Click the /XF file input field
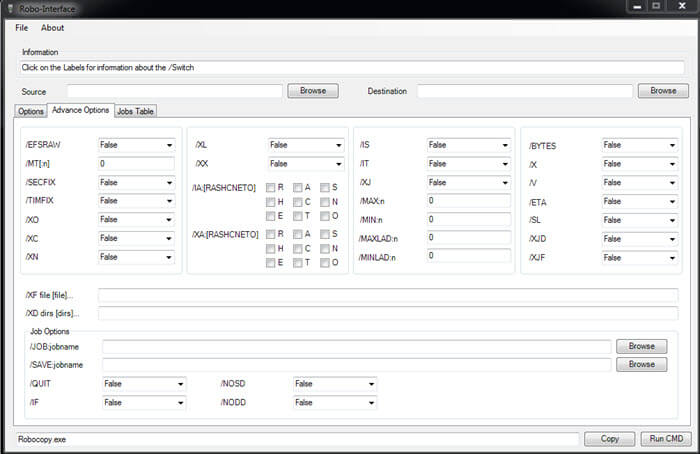Viewport: 700px width, 454px height. pyautogui.click(x=388, y=295)
